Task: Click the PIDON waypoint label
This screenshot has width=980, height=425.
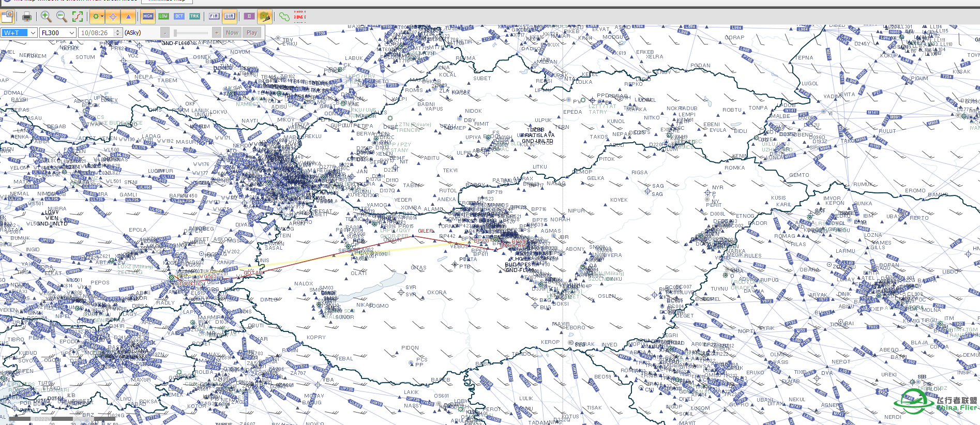Action: (410, 348)
